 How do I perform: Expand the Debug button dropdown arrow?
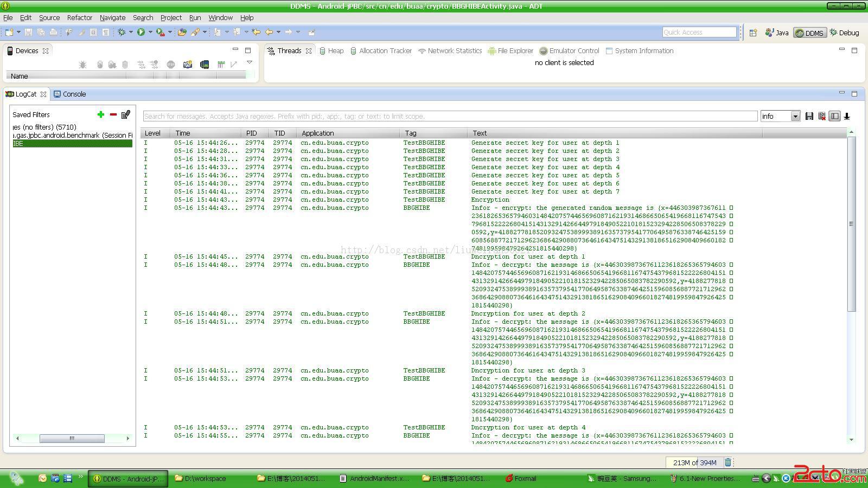pyautogui.click(x=131, y=32)
